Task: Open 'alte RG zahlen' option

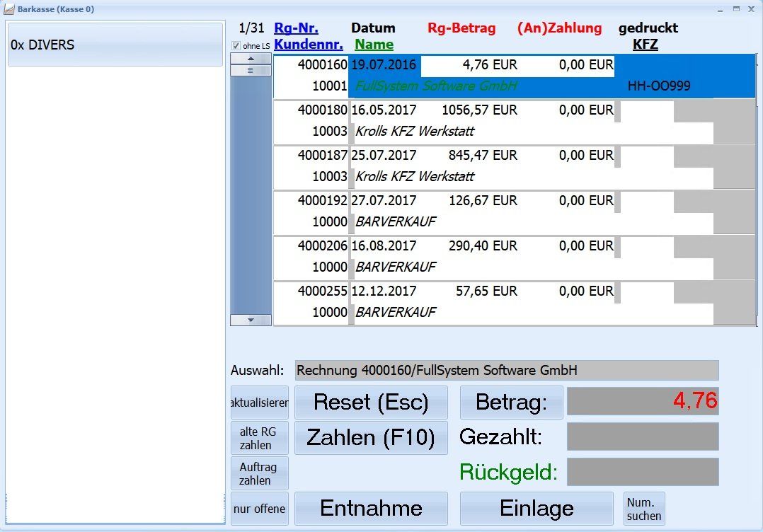Action: [x=260, y=438]
